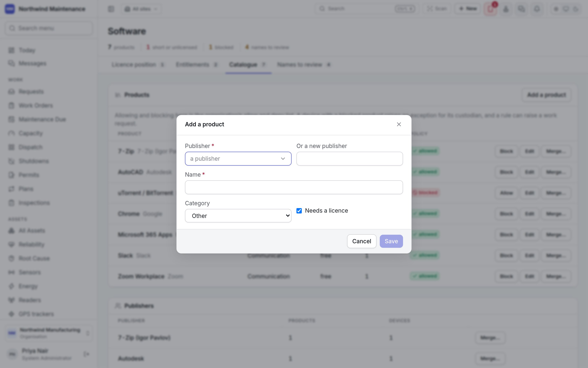Screen dimensions: 588x368
Task: Open the red alert icon with badge
Action: click(490, 9)
